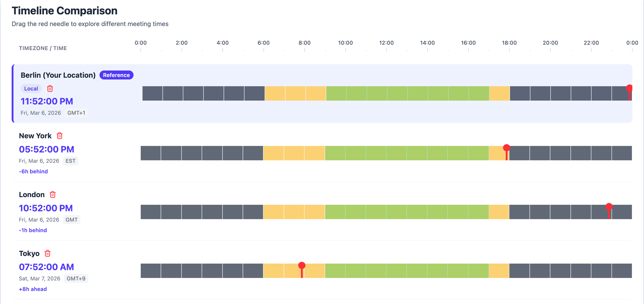The height and width of the screenshot is (304, 644).
Task: Delete the Tokyo timezone entry
Action: 48,253
